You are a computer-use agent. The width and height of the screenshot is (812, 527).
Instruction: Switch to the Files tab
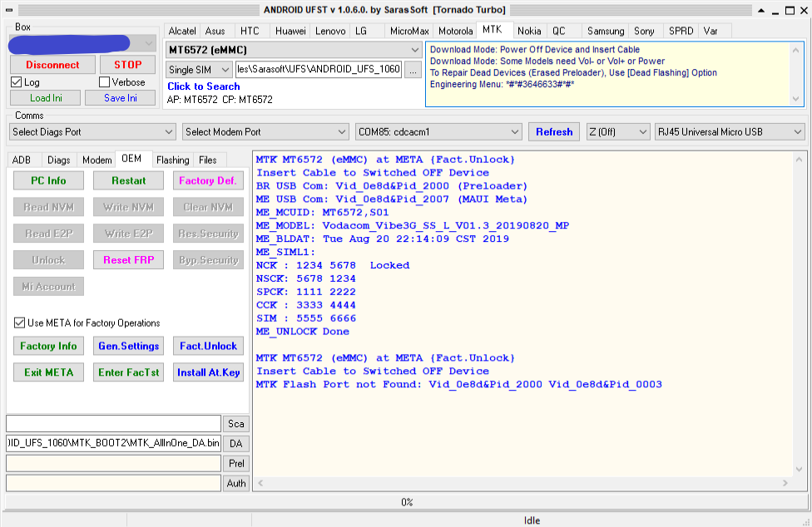[x=208, y=160]
